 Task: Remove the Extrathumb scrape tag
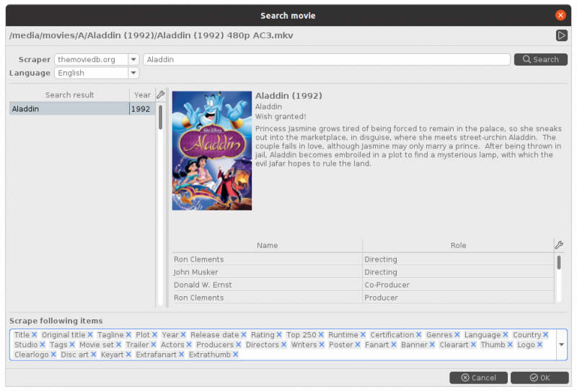235,355
